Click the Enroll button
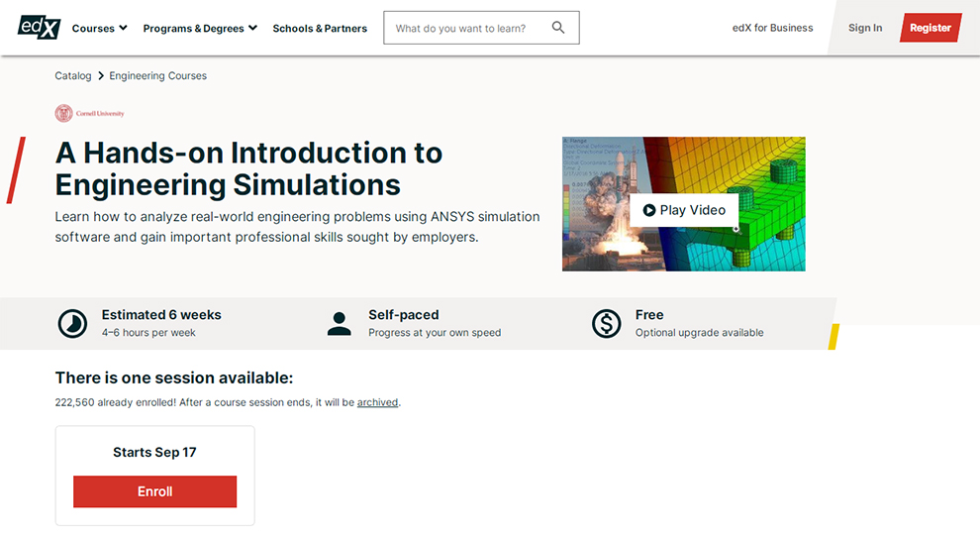Image resolution: width=980 pixels, height=539 pixels. [155, 491]
